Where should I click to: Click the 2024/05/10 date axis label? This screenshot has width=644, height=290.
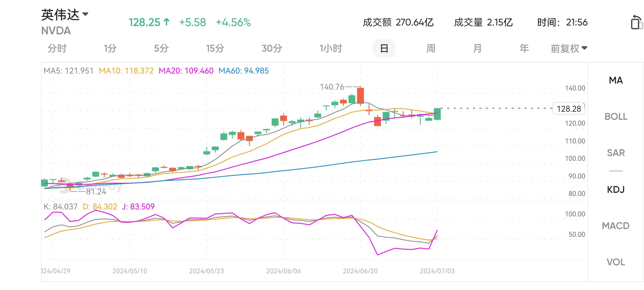[x=130, y=271]
